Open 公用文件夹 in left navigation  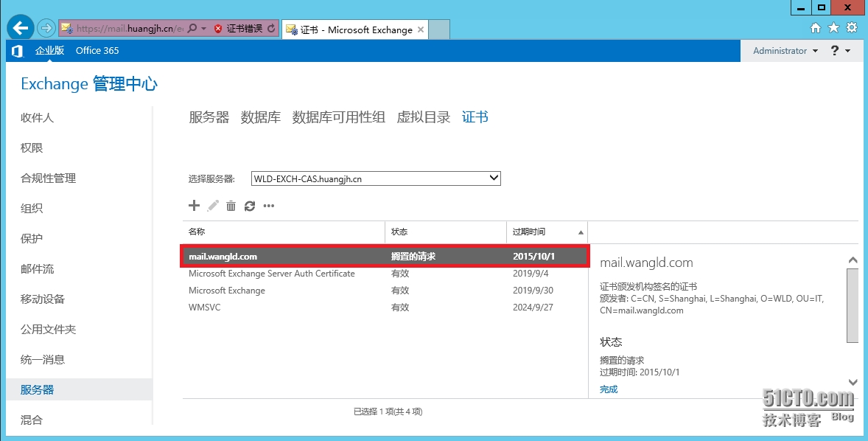click(48, 329)
